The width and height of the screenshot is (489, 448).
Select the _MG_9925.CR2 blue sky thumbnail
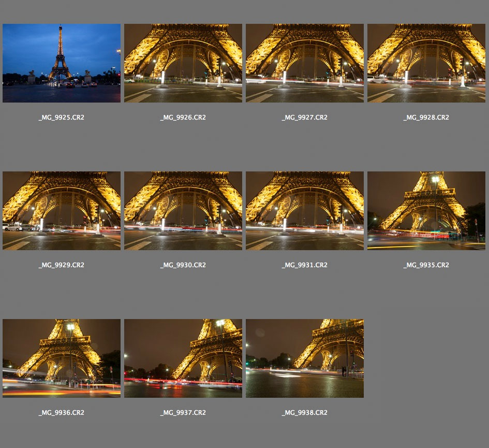(62, 63)
